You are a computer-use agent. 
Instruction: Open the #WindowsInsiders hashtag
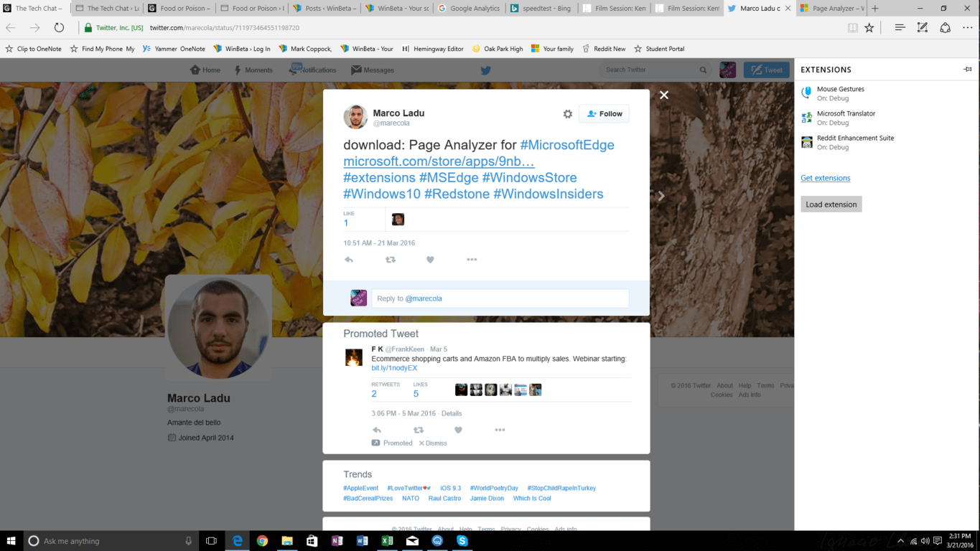click(549, 194)
